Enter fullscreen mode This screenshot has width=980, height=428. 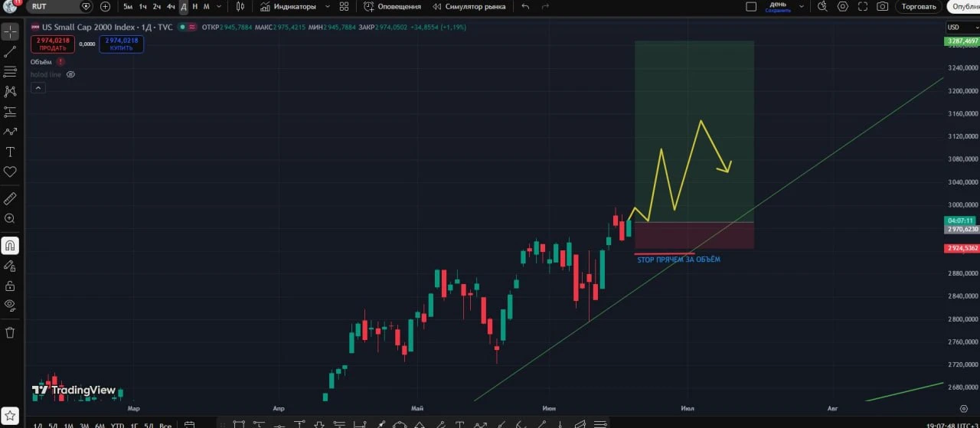(863, 6)
